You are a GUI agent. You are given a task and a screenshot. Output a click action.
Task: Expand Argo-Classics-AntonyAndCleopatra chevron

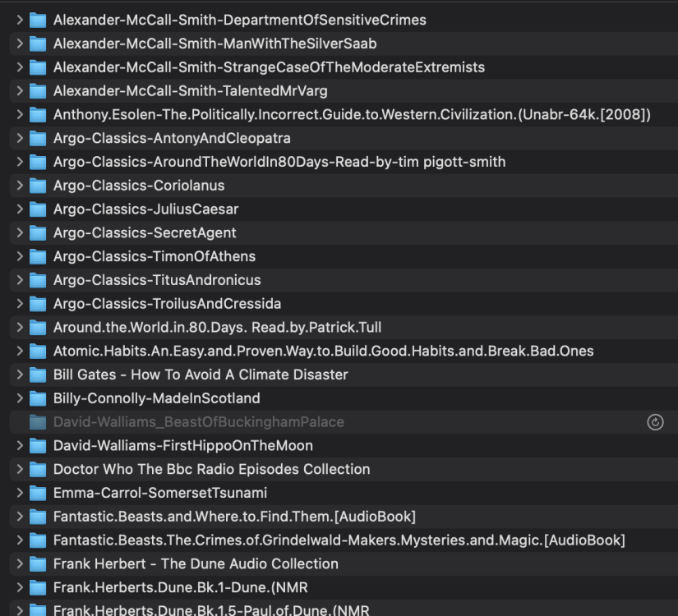pyautogui.click(x=20, y=138)
